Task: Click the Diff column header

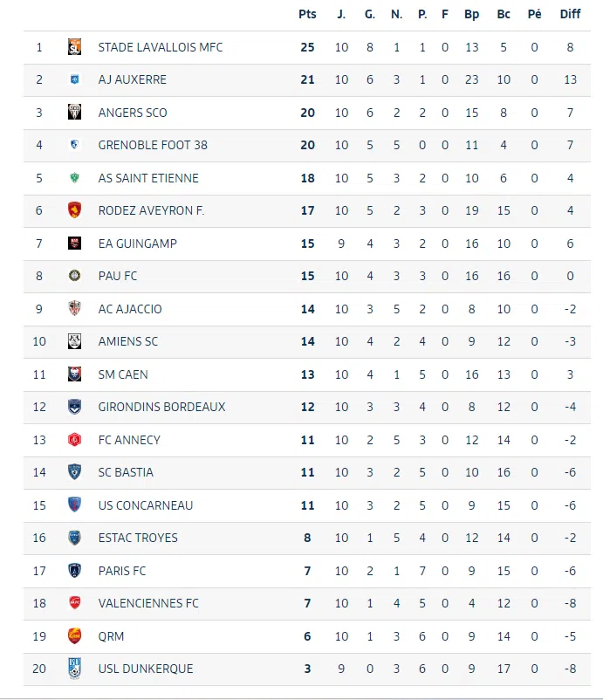Action: [x=570, y=14]
